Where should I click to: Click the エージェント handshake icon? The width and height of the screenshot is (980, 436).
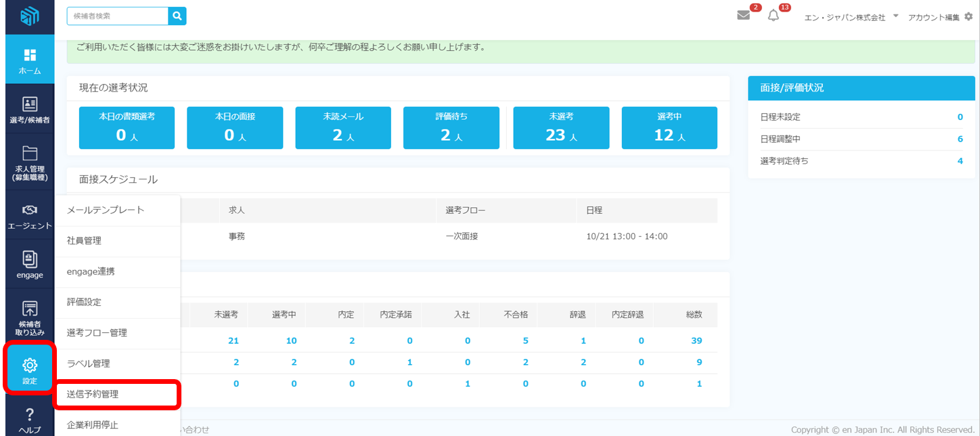tap(30, 210)
